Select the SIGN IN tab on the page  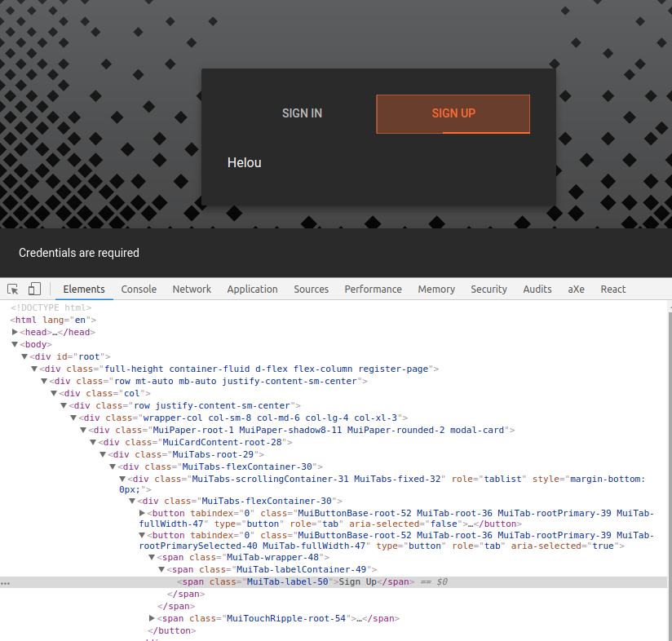click(302, 113)
